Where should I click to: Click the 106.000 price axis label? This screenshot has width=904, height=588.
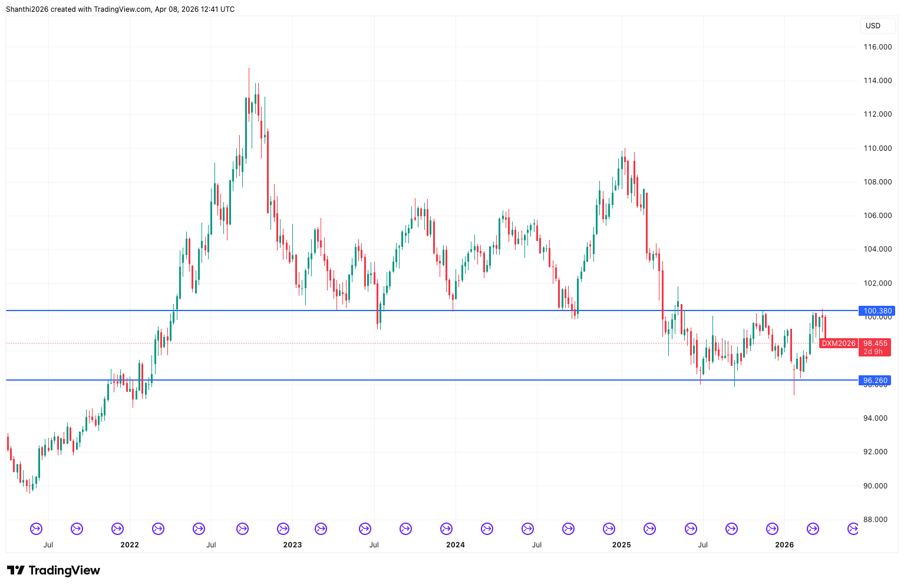coord(877,216)
